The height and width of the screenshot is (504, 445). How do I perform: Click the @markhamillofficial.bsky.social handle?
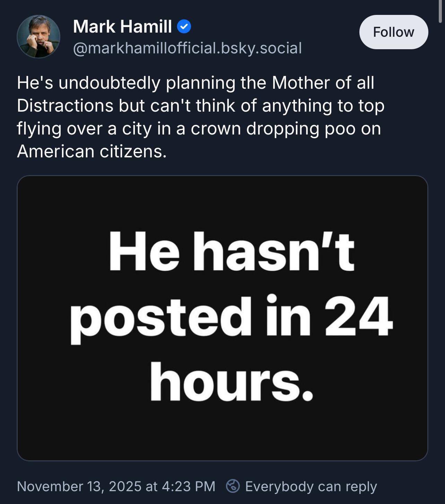coord(187,48)
